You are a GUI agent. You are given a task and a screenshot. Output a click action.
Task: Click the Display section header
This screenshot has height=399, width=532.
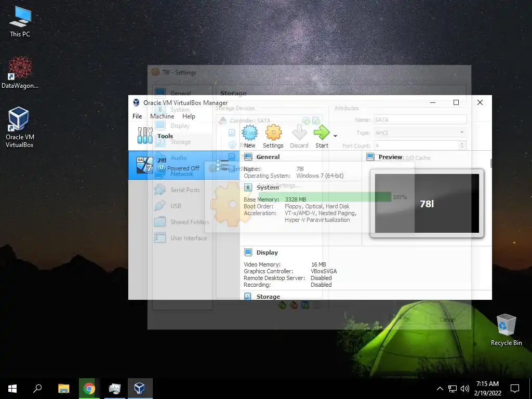coord(267,252)
